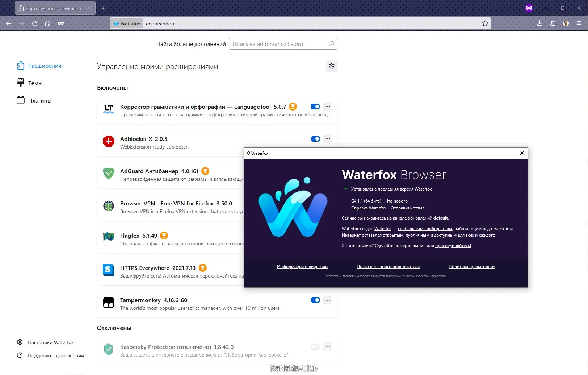Click the HTTPS Everywhere recommended badge
This screenshot has height=375, width=588.
203,268
